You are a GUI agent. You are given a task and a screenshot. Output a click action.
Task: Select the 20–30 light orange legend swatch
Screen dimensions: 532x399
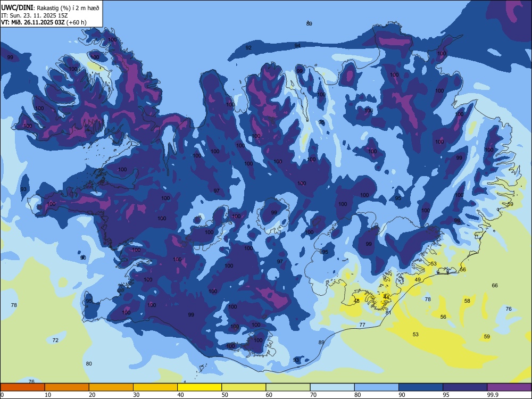pos(111,387)
